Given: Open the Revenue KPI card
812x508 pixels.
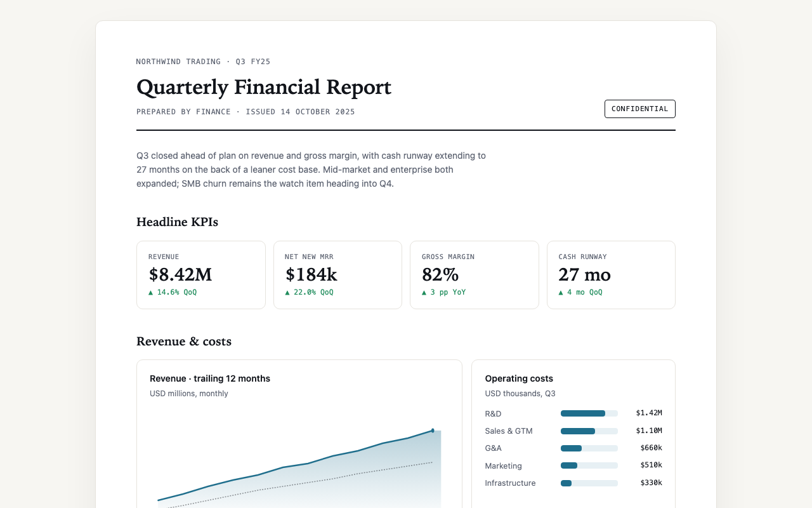Looking at the screenshot, I should [x=200, y=275].
